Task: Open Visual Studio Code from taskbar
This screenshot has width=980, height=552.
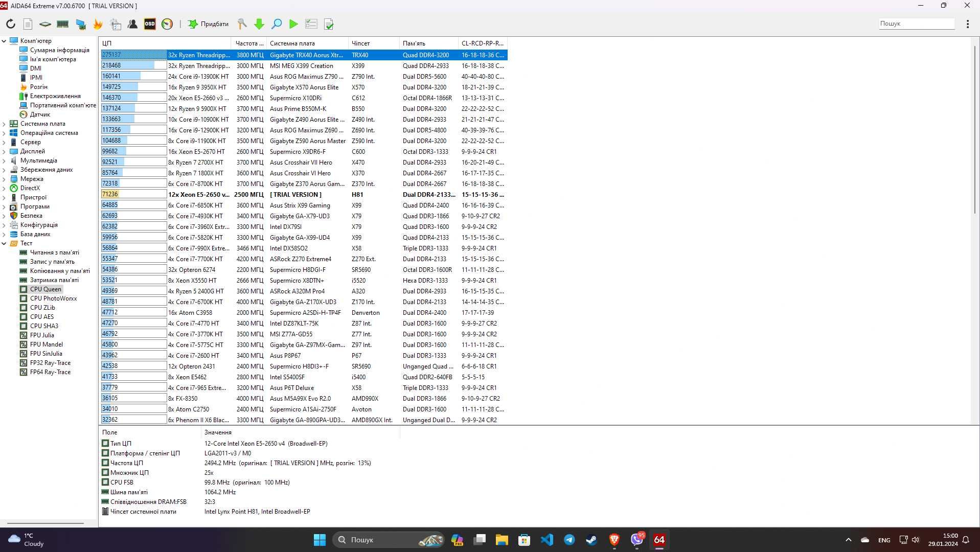Action: coord(546,540)
